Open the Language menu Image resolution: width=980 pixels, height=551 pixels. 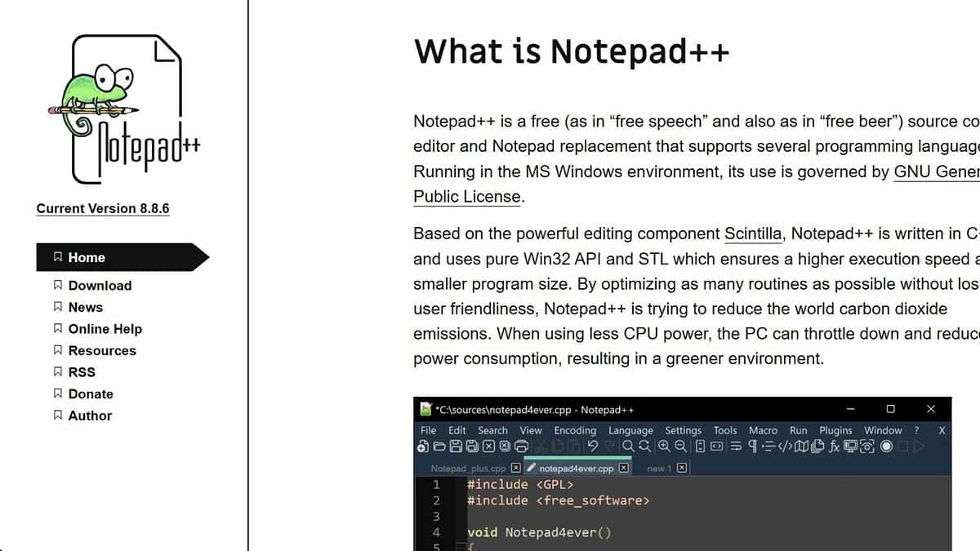630,430
